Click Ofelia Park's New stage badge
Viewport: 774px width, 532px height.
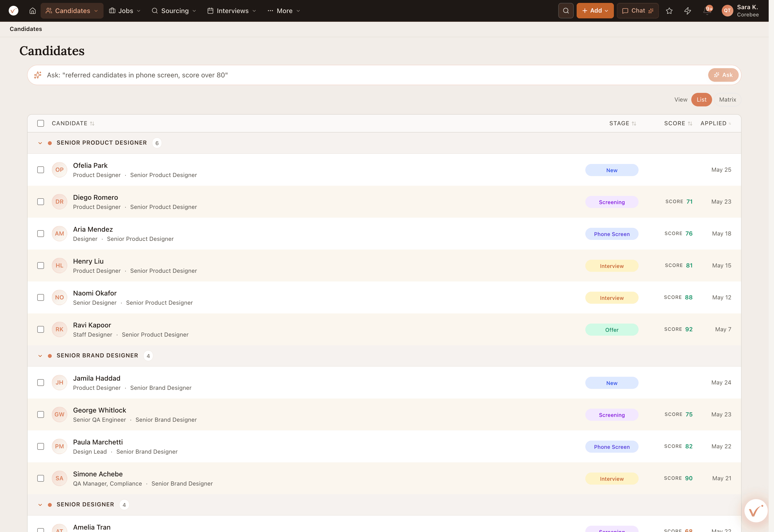pyautogui.click(x=612, y=170)
